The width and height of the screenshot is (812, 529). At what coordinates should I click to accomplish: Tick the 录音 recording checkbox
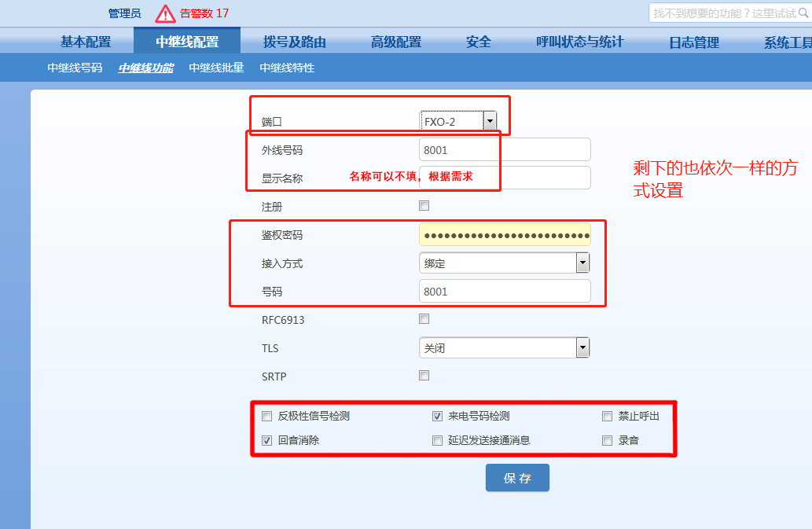point(607,440)
